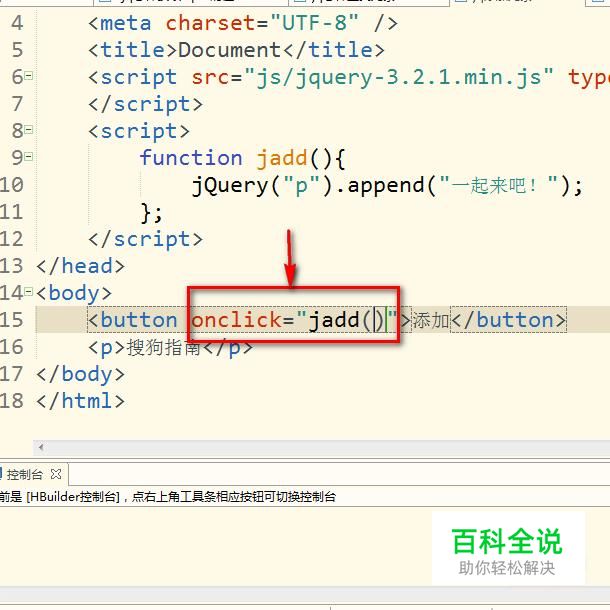Click the closing html tag on line 18
The height and width of the screenshot is (610, 610).
pos(81,401)
